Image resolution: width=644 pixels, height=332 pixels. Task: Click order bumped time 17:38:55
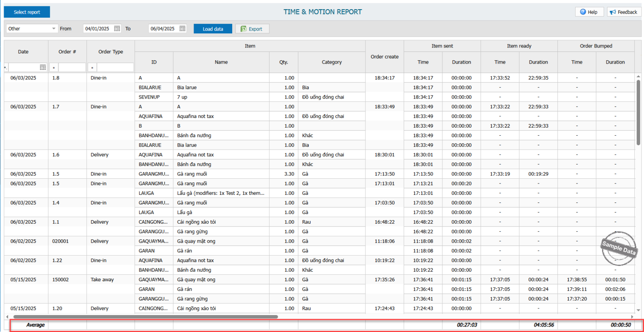click(x=577, y=280)
